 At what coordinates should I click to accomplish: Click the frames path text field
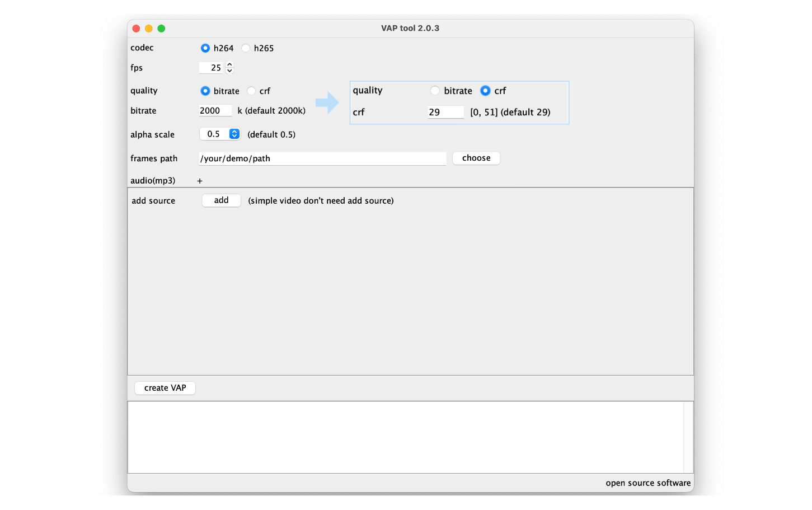322,158
